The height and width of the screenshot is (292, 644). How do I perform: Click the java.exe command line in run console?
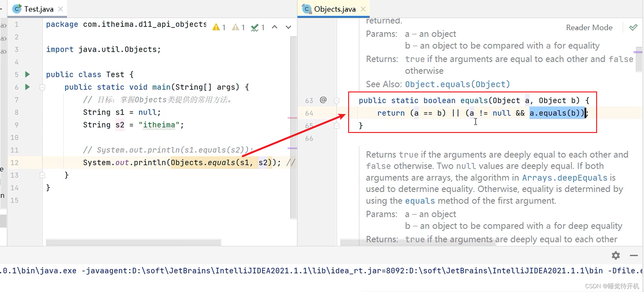(x=322, y=271)
